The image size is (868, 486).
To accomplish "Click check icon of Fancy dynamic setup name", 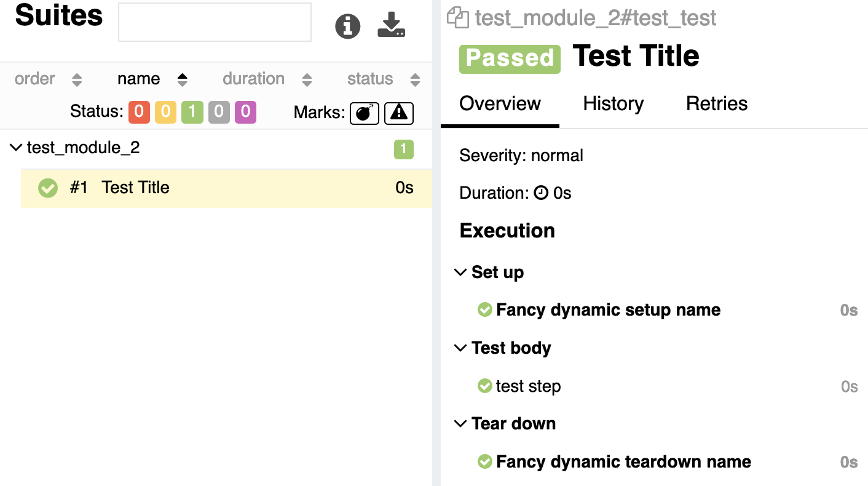I will point(485,309).
